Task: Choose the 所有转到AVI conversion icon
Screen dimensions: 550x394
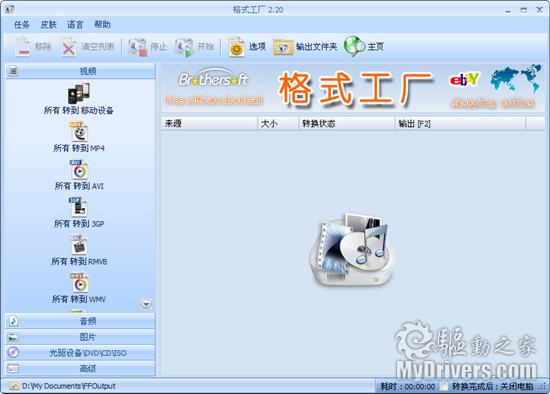Action: coord(79,170)
